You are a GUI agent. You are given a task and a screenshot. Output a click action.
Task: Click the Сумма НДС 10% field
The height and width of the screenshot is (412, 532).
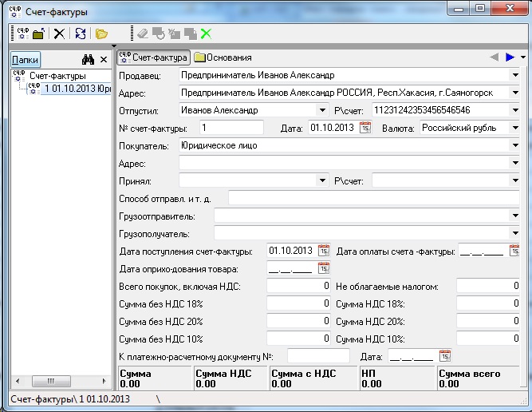tap(488, 339)
